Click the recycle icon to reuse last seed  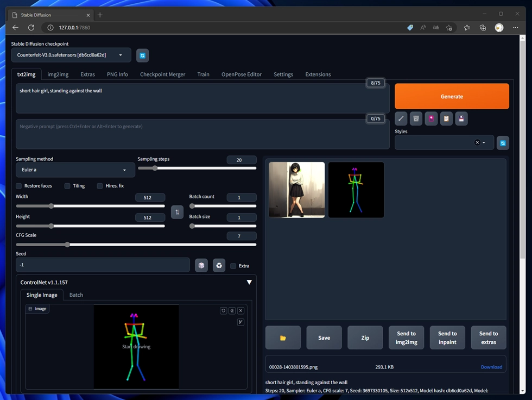219,265
